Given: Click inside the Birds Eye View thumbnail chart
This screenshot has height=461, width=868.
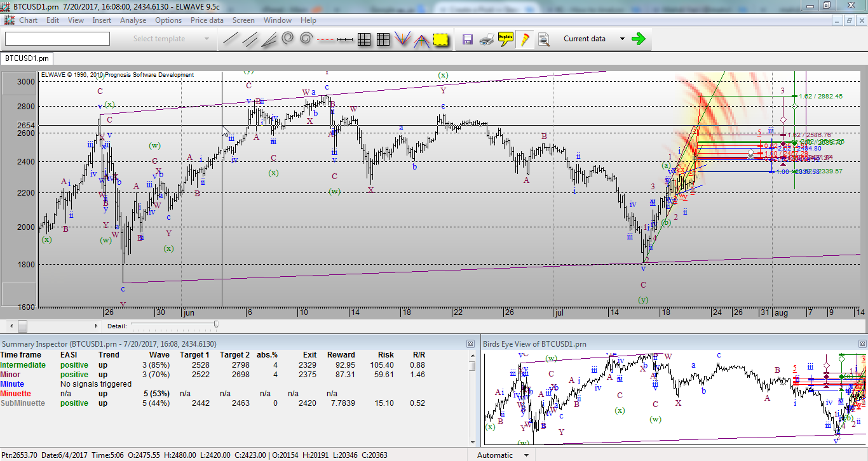Looking at the screenshot, I should 674,398.
